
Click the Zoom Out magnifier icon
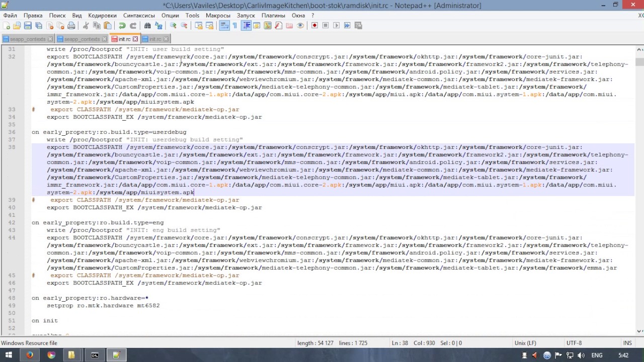coord(184,26)
